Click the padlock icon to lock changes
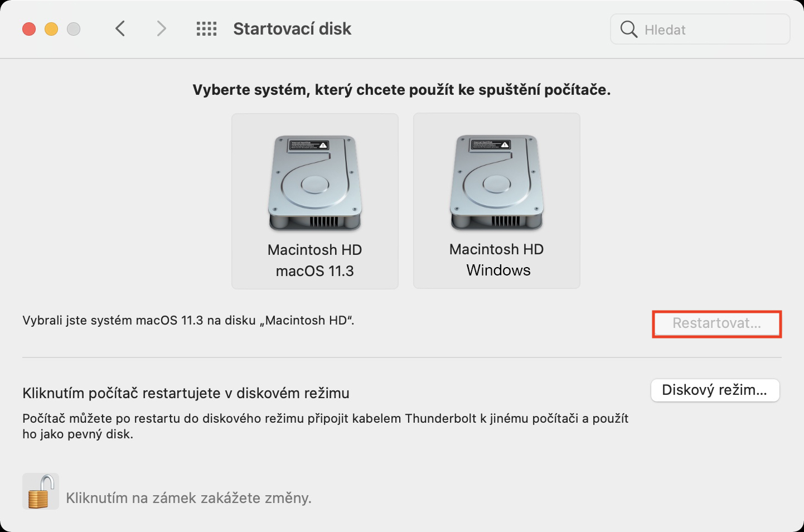This screenshot has height=532, width=804. point(41,491)
